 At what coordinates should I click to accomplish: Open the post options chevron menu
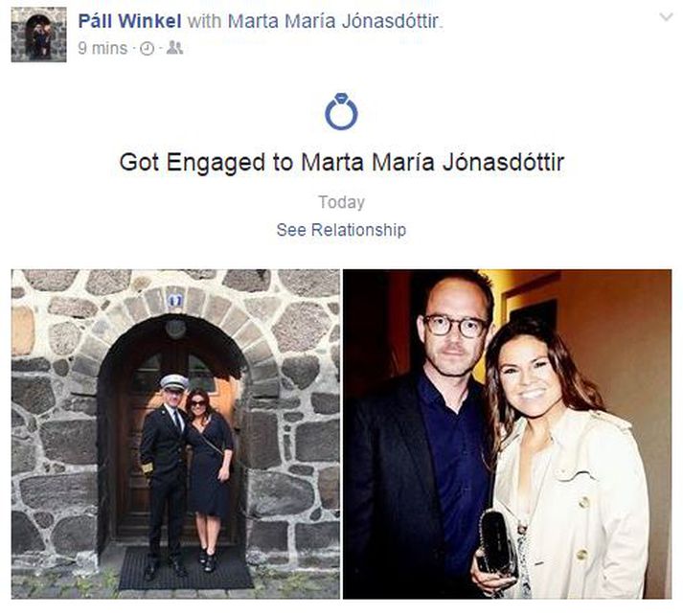[666, 17]
